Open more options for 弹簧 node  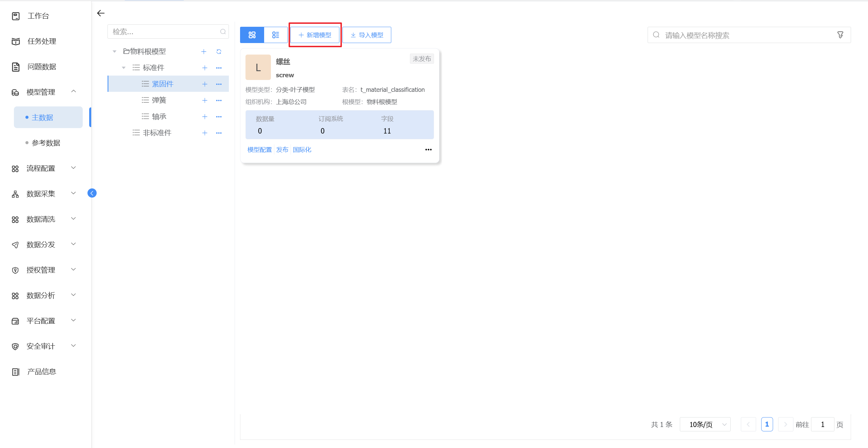(219, 100)
